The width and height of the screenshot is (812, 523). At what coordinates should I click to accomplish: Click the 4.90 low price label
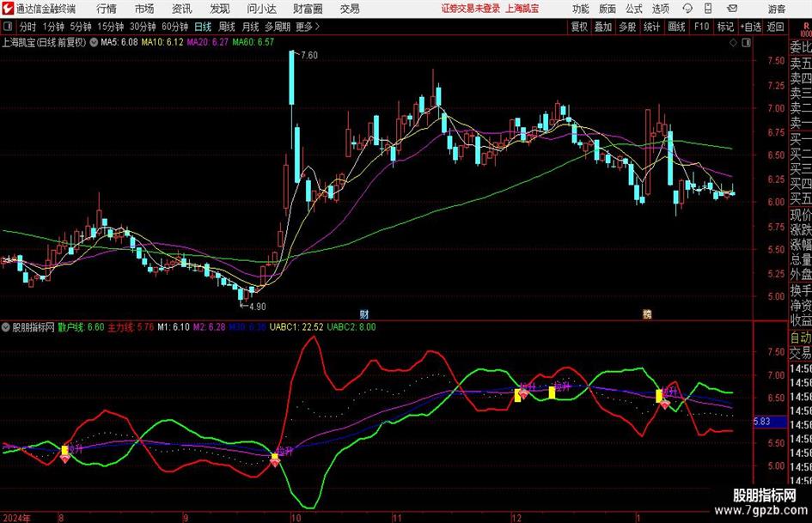click(258, 307)
